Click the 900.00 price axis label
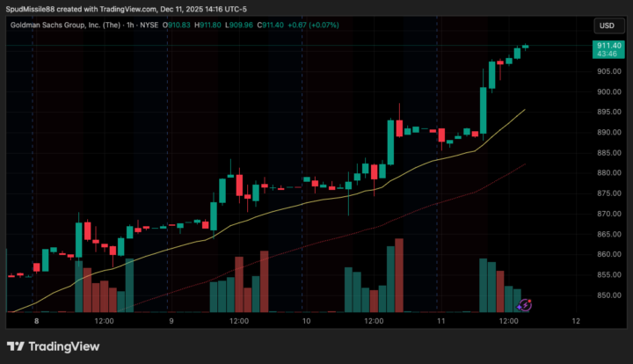Viewport: 633px width, 364px height. 609,92
